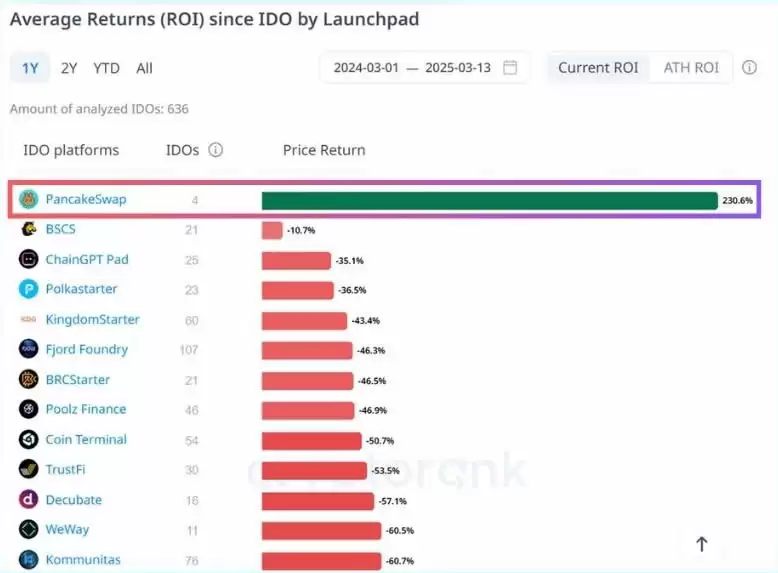Click the Decubate logo icon
The image size is (778, 573).
coord(28,499)
